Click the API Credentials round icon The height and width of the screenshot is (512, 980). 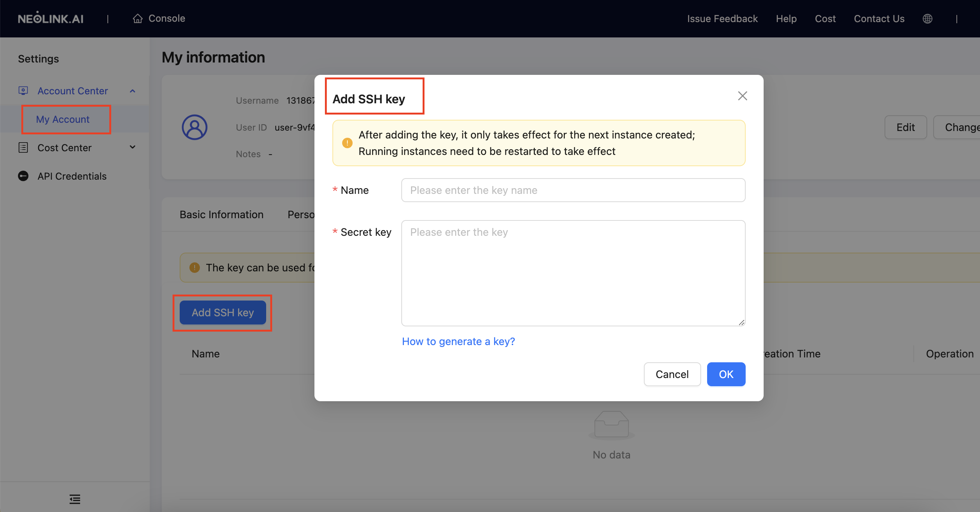coord(23,176)
